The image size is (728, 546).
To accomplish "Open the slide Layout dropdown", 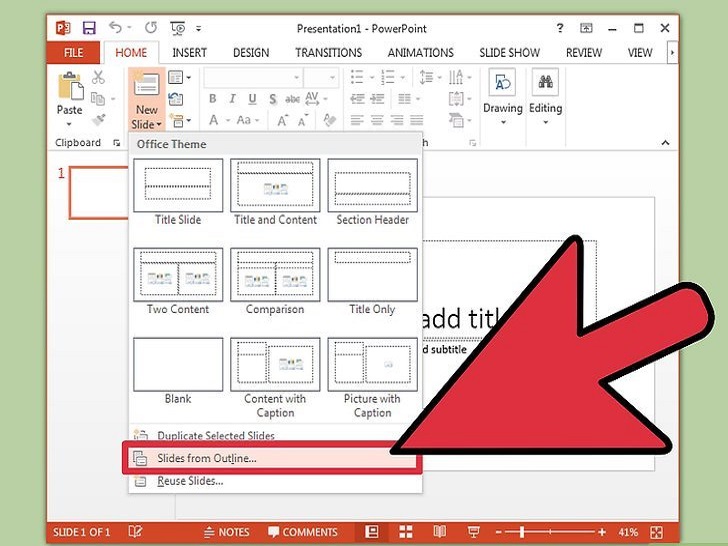I will 179,77.
